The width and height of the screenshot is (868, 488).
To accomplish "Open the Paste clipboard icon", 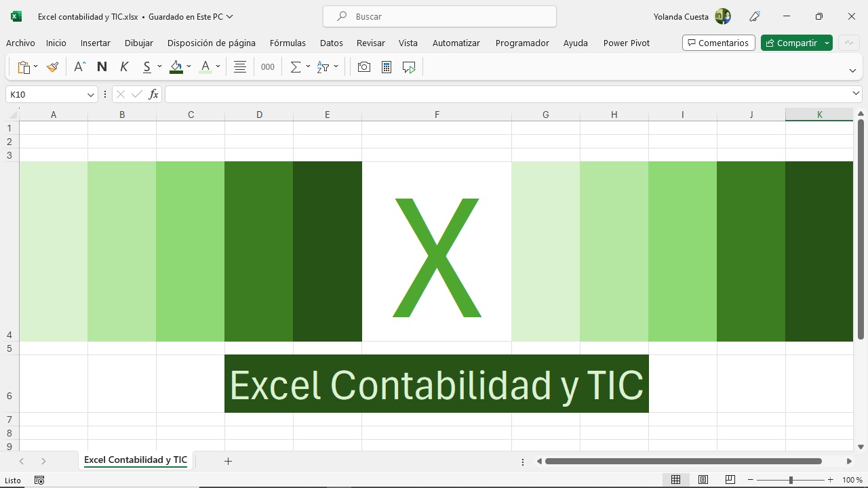I will coord(24,67).
